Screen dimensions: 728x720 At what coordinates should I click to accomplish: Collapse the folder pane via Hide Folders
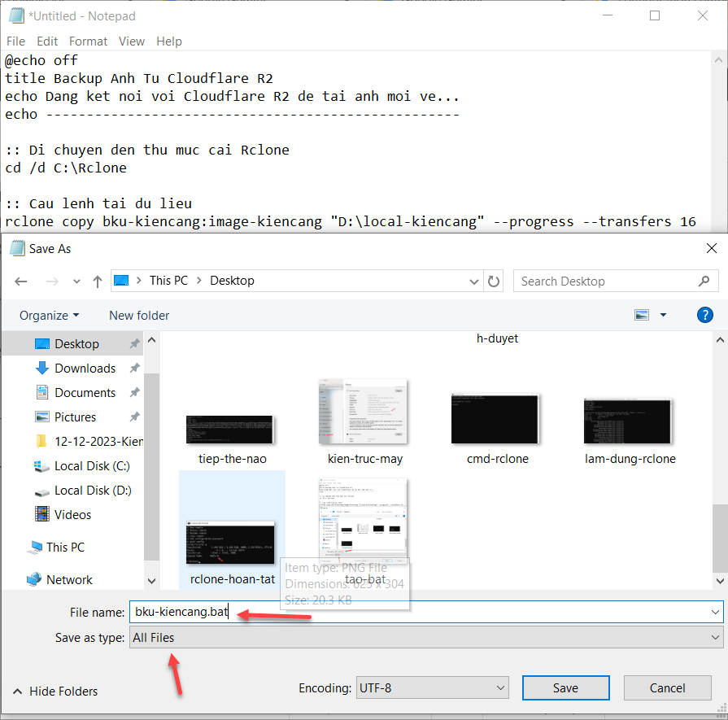(55, 692)
